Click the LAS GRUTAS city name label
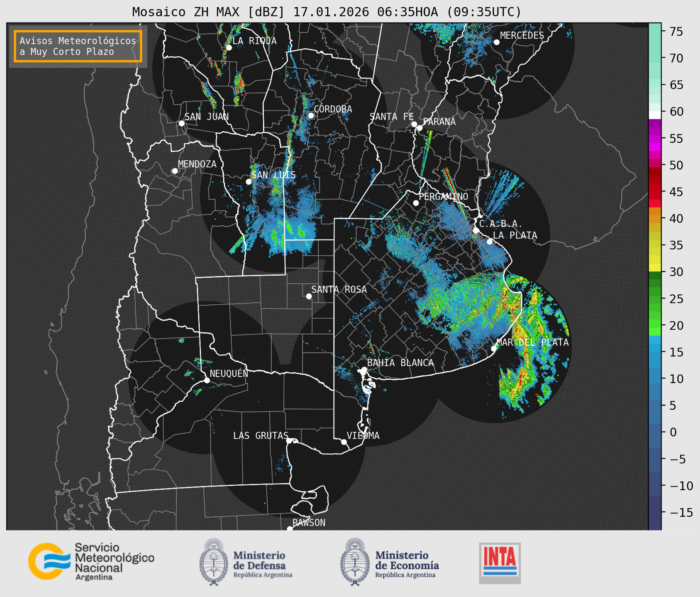Viewport: 700px width, 597px height. [x=261, y=436]
